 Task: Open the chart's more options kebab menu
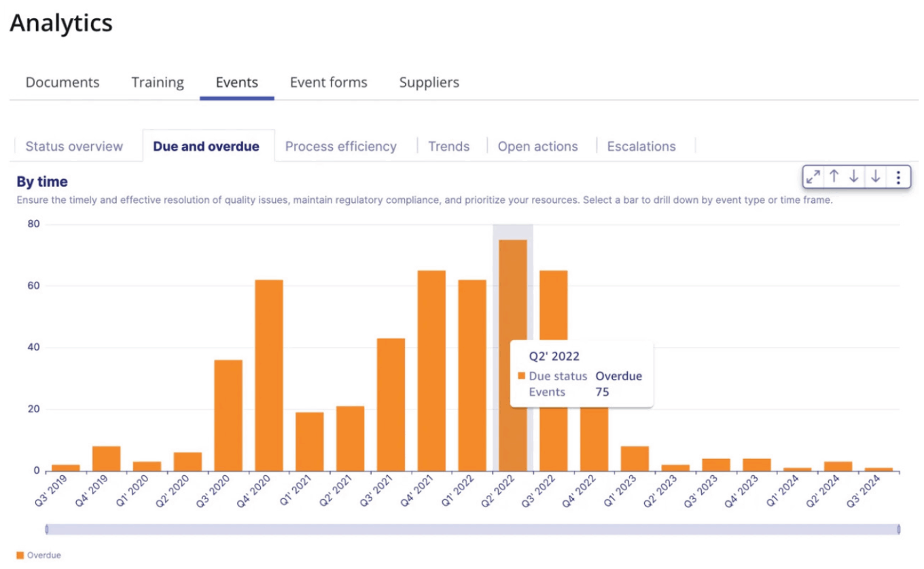898,177
